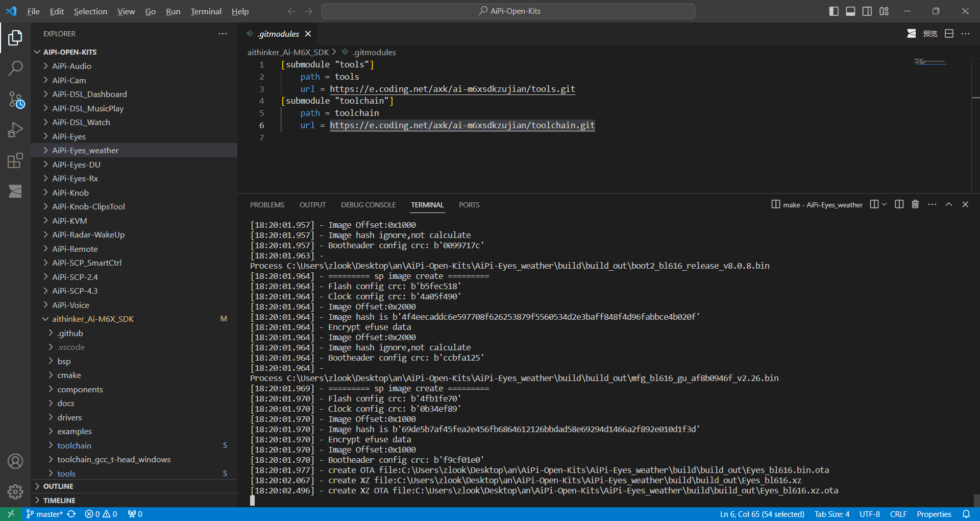Select the AiPi-KVM folder

pyautogui.click(x=134, y=221)
